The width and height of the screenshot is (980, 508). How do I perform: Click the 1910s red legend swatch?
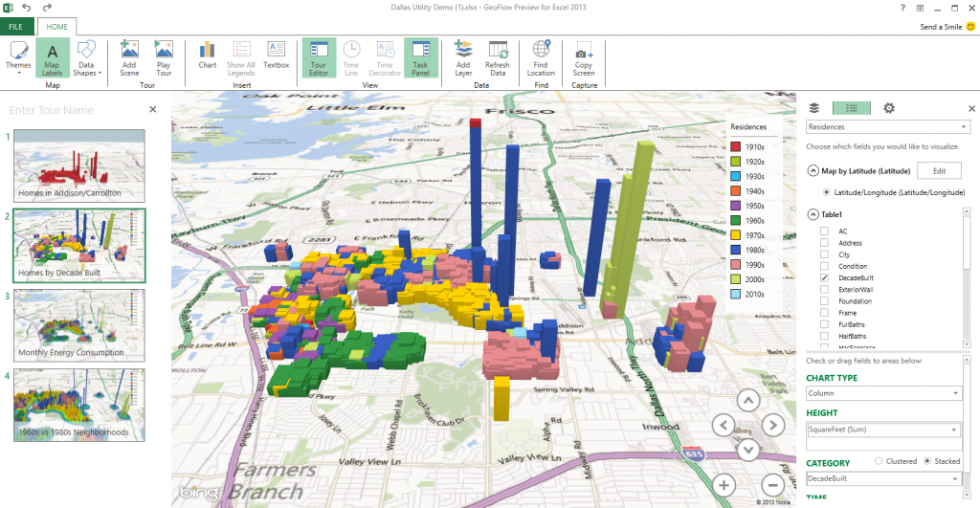736,146
